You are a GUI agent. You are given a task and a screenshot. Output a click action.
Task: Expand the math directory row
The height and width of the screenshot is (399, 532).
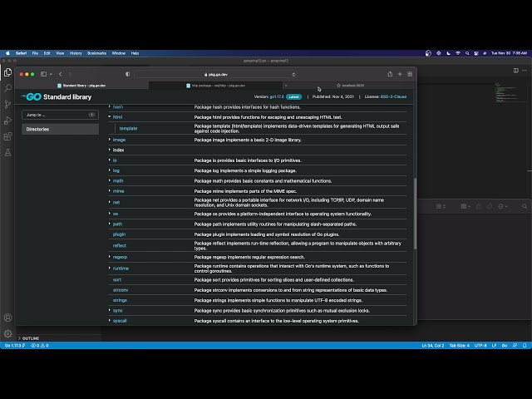[110, 180]
